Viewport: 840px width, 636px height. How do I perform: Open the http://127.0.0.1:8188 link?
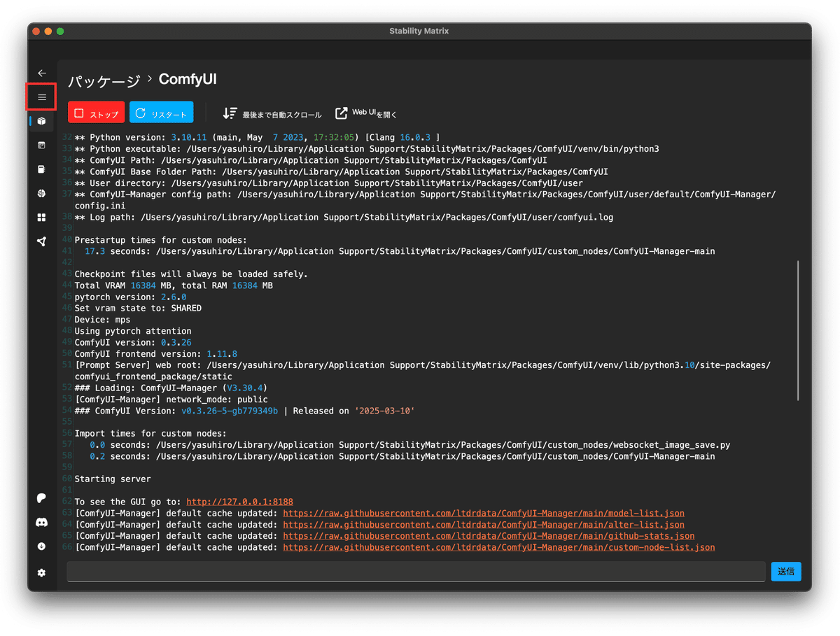pos(239,502)
